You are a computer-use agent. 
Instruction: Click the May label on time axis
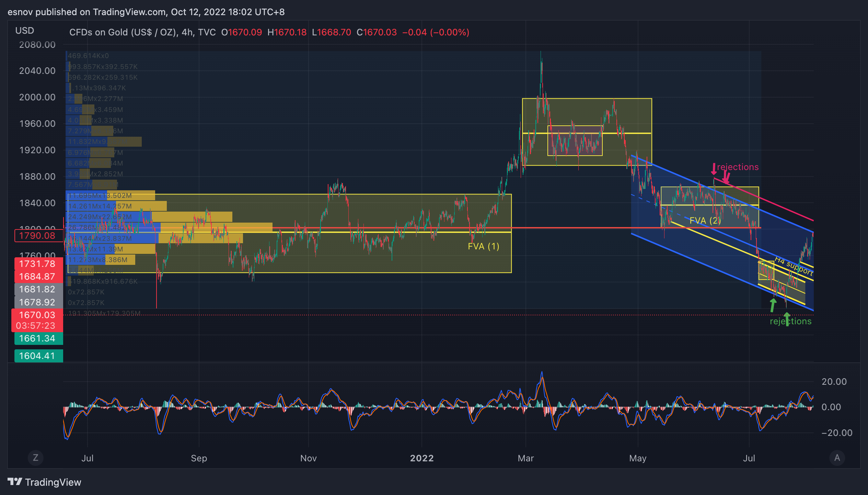click(638, 458)
